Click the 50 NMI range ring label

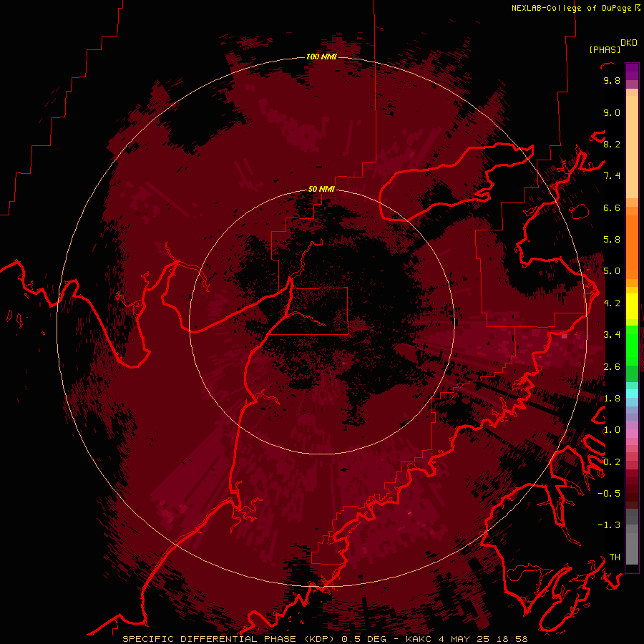click(321, 189)
